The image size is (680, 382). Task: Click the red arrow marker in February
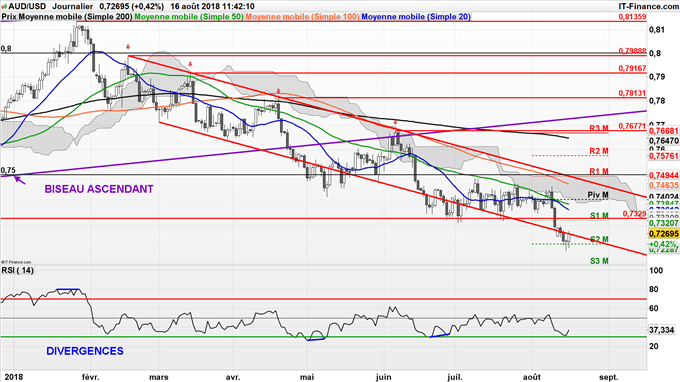[128, 47]
